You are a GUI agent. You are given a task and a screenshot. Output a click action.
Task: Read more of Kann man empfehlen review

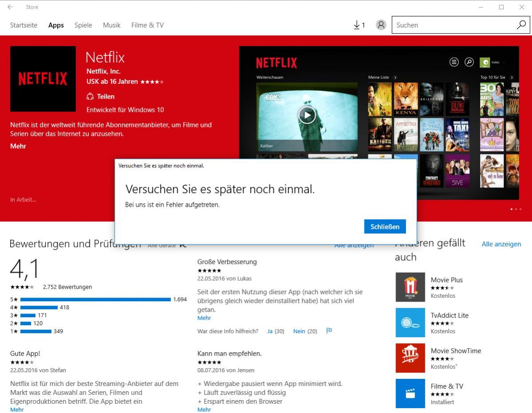(204, 409)
